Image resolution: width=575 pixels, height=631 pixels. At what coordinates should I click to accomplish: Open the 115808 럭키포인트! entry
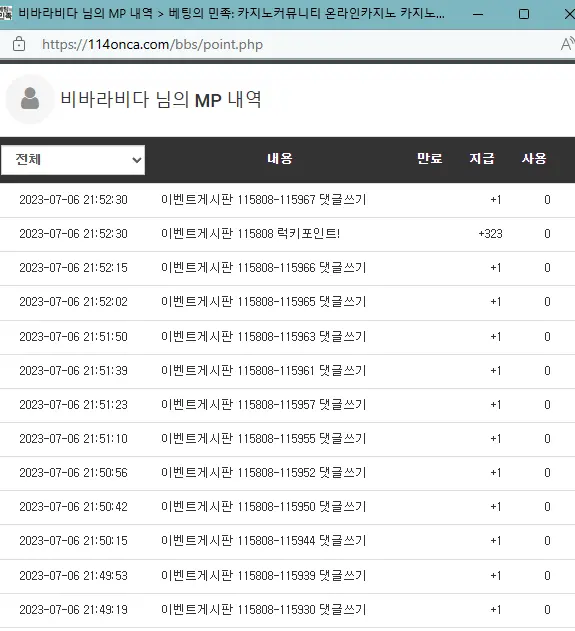pos(250,233)
